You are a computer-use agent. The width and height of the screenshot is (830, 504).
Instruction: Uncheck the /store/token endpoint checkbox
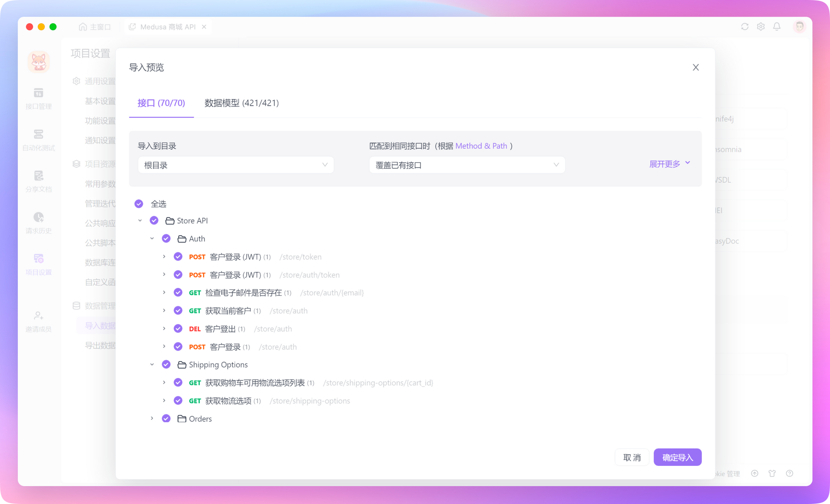point(178,256)
